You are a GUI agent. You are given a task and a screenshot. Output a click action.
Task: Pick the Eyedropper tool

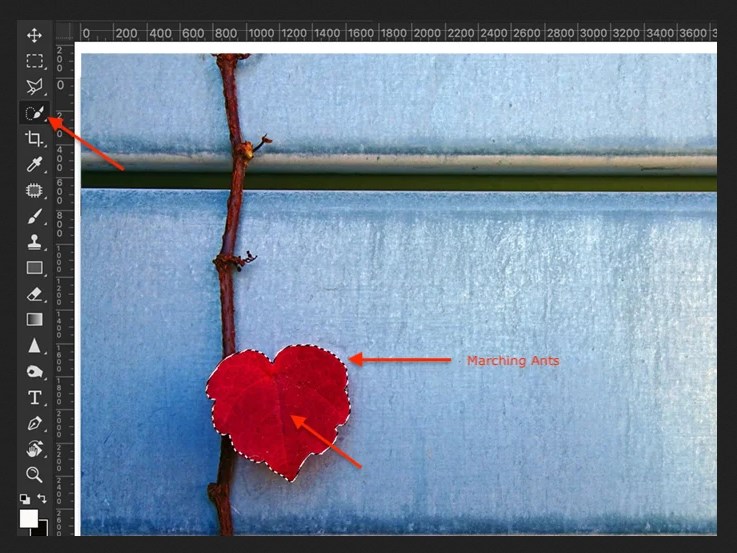(x=34, y=164)
